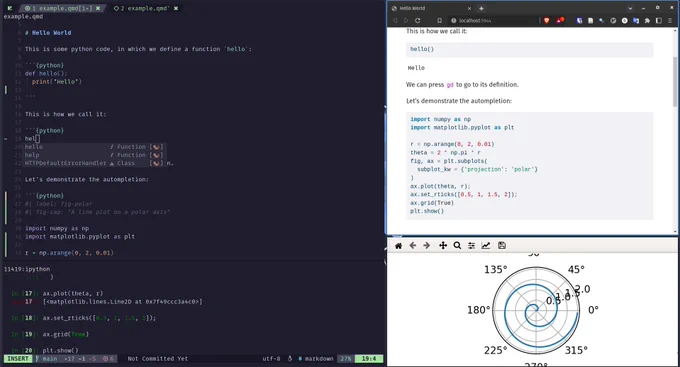Close editor tab 1 example.qmd
The height and width of the screenshot is (367, 680).
(98, 8)
